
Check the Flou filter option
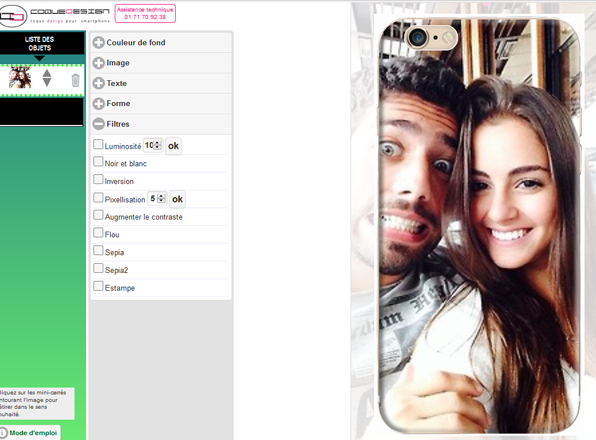pos(98,233)
